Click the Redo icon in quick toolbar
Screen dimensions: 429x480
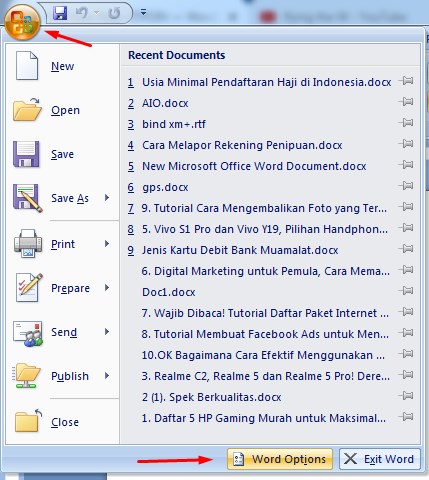[x=114, y=13]
